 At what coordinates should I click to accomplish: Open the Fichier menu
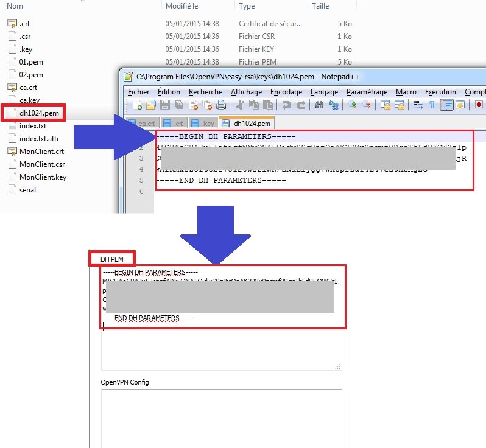(139, 92)
